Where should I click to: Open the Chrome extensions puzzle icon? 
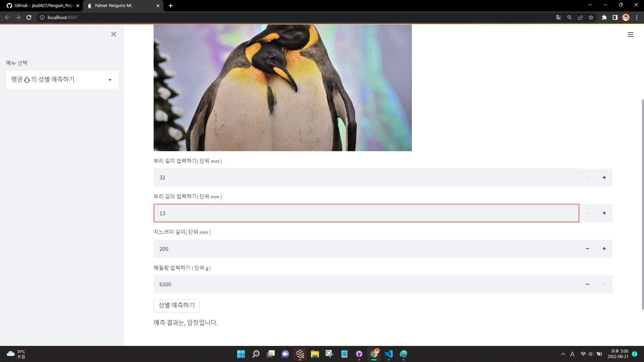pyautogui.click(x=604, y=17)
